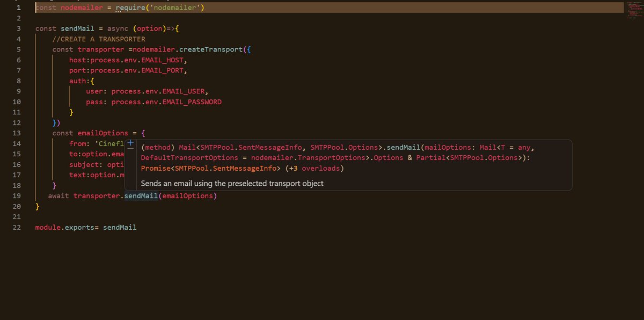Click the emailOptions variable on line 13
The height and width of the screenshot is (320, 644).
[x=103, y=133]
